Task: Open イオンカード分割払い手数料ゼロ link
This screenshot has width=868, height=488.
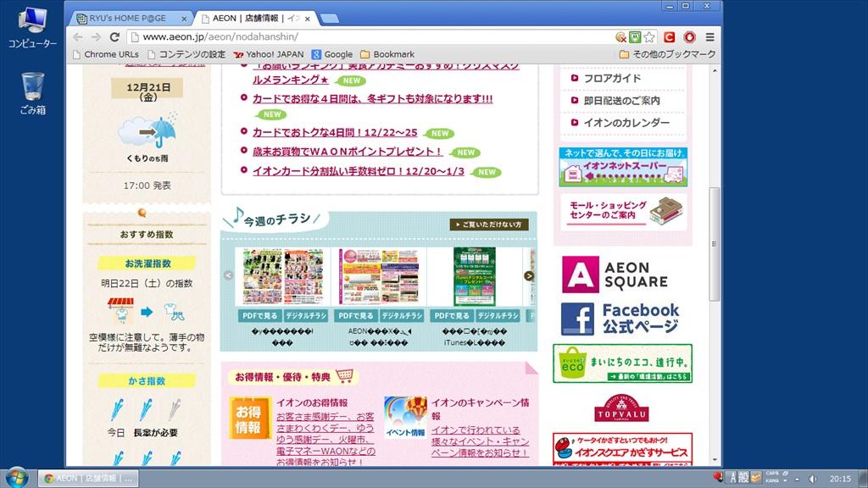Action: [359, 171]
